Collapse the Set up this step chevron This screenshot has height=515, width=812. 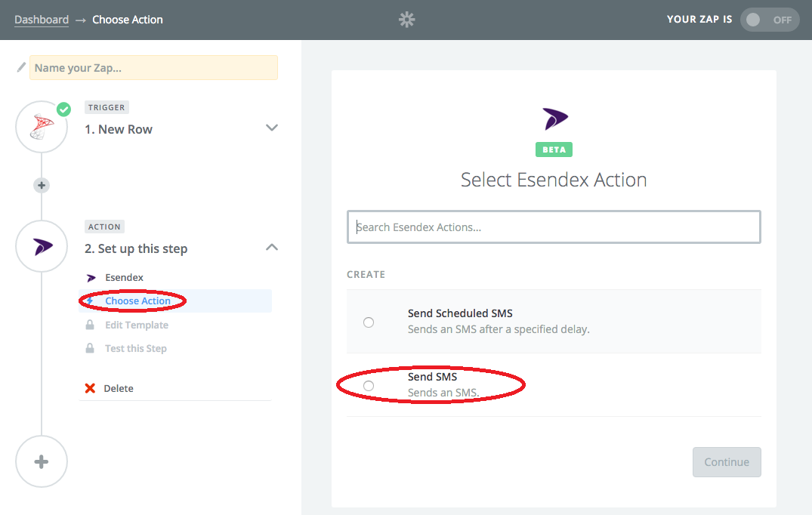click(x=272, y=248)
